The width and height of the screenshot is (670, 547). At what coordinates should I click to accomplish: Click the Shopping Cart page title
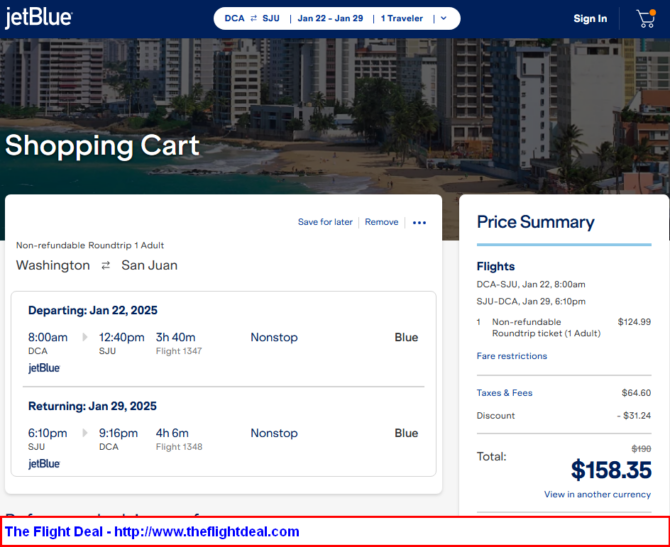(x=102, y=145)
